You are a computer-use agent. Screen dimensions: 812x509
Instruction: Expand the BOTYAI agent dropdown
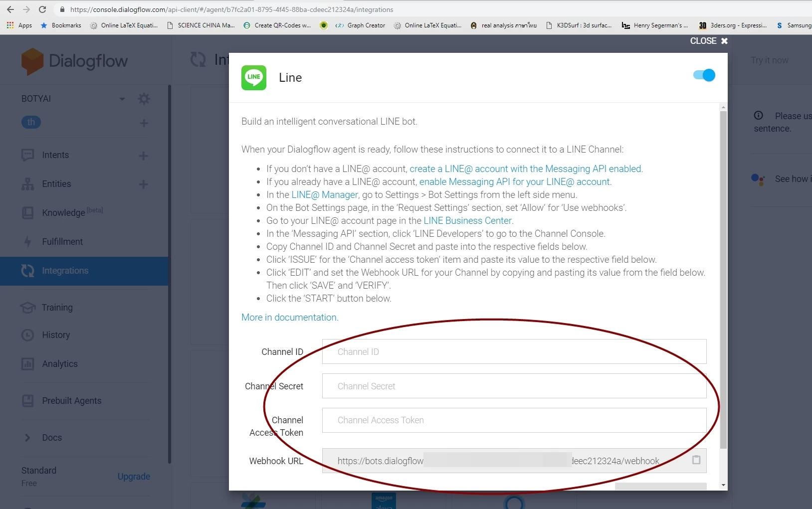coord(122,99)
